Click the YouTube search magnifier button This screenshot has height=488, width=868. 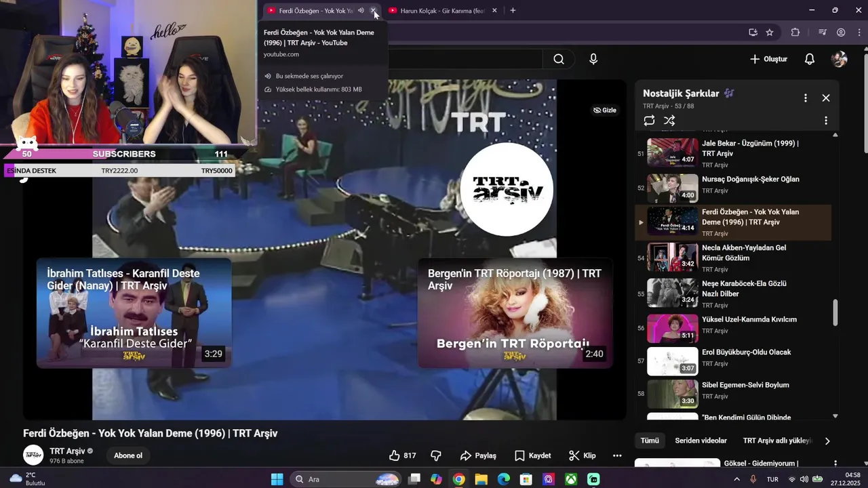(559, 59)
